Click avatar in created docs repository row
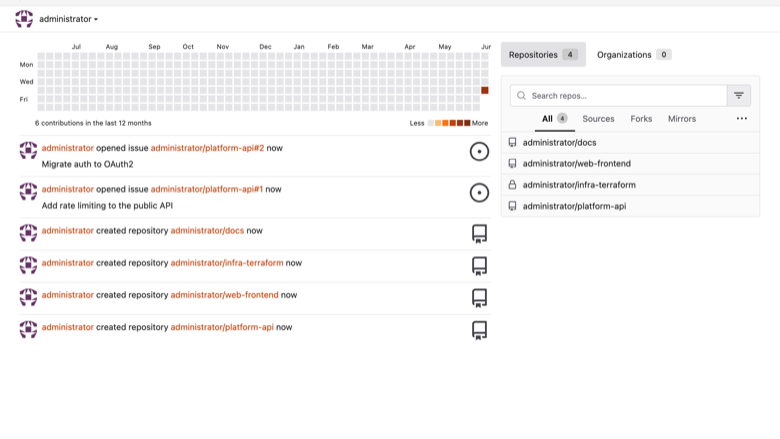780x439 pixels. point(28,233)
